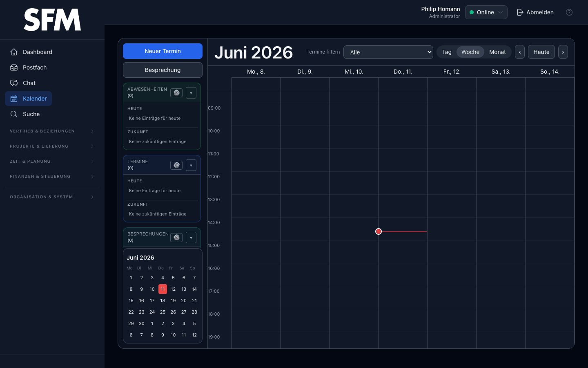
Task: Expand the Besprechungen panel arrow
Action: [x=191, y=238]
